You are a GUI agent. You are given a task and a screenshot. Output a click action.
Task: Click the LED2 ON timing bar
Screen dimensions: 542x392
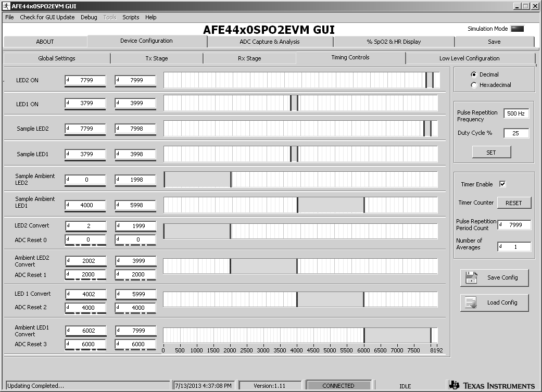point(301,80)
